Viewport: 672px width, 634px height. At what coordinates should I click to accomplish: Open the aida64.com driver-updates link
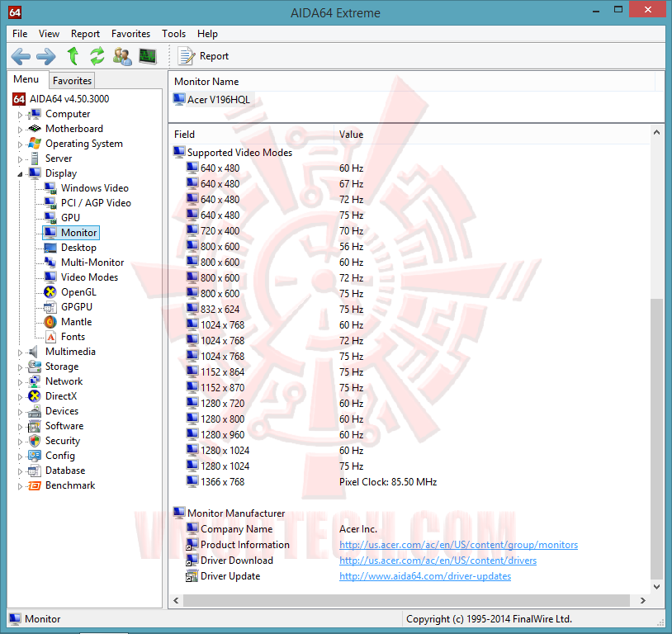[x=424, y=576]
